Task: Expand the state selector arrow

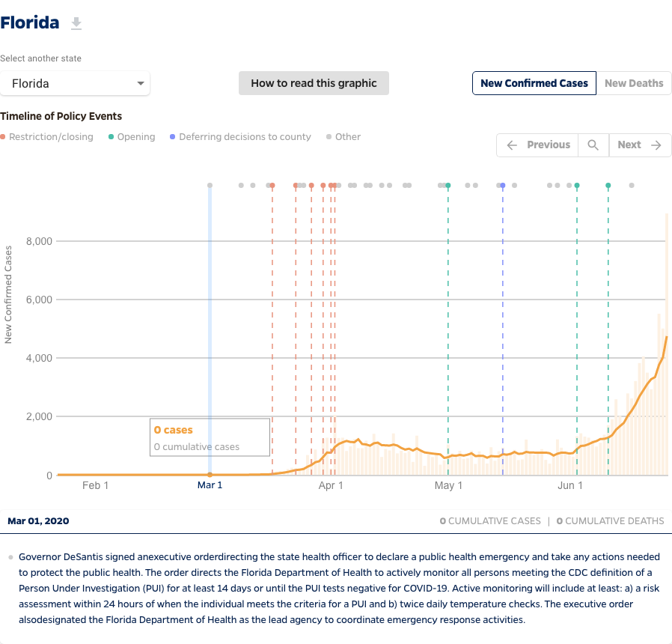Action: (x=140, y=84)
